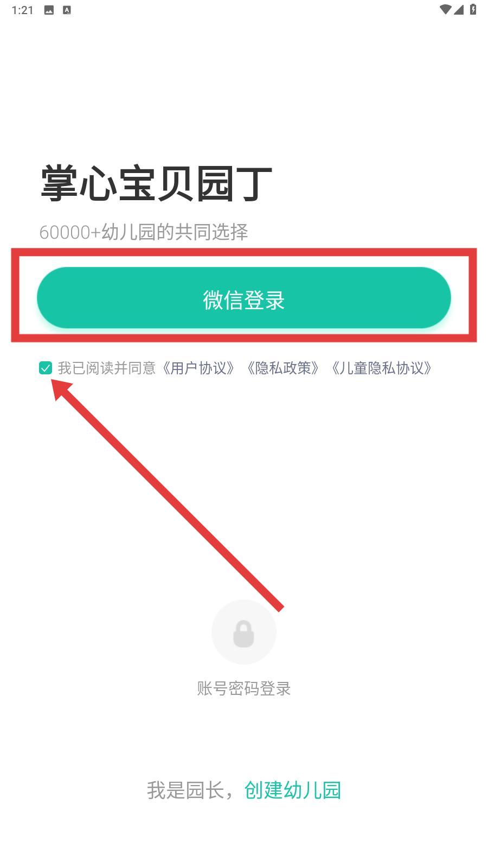Open the 创建幼儿园 link

[x=293, y=790]
